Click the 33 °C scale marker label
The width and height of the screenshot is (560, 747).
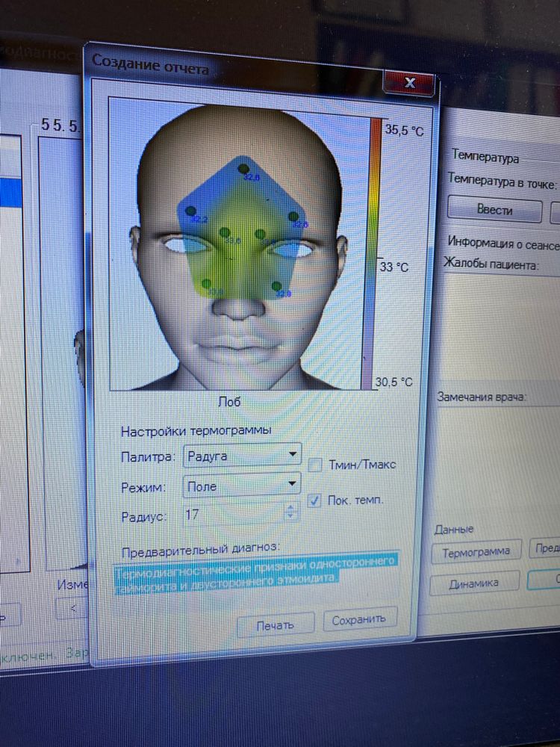pos(394,267)
